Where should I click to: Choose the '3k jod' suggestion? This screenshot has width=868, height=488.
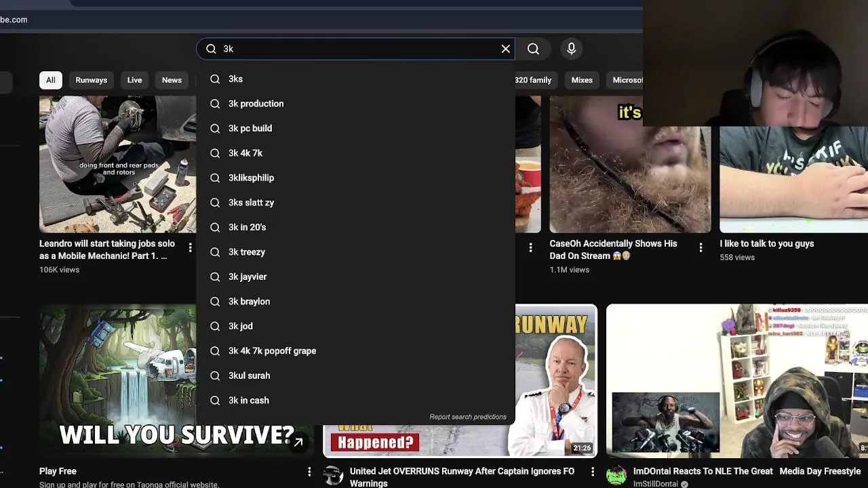[355, 326]
